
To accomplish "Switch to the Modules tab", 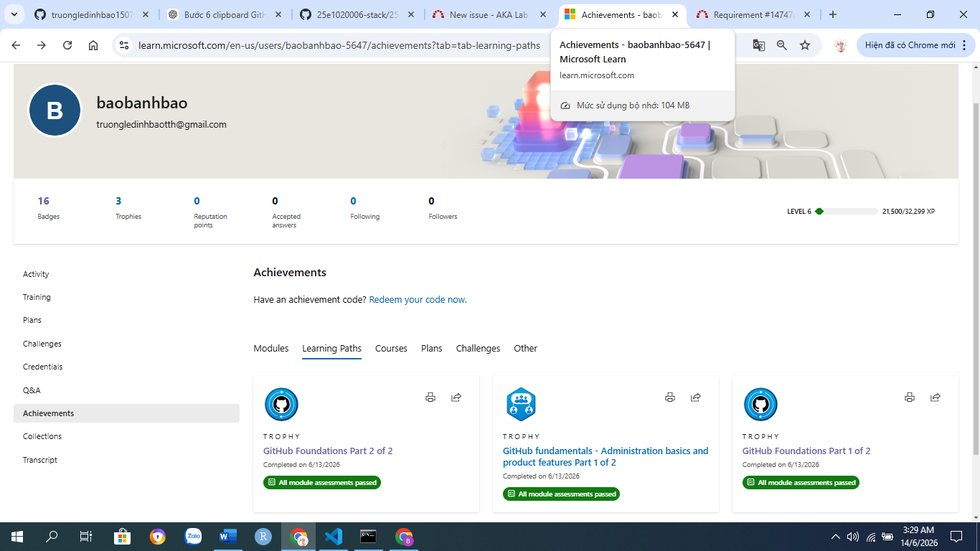I will pos(271,349).
